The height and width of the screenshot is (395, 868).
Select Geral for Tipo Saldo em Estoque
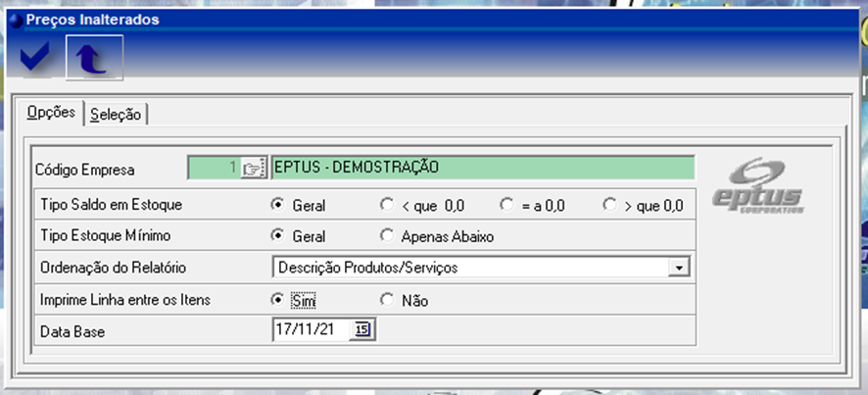[x=278, y=206]
